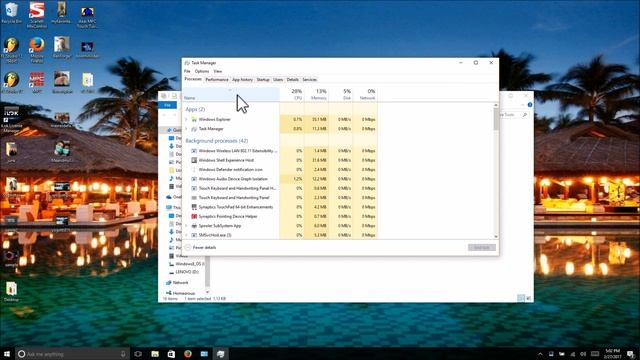The width and height of the screenshot is (640, 360).
Task: Click the Synaptics Pointing Device Helper icon
Action: [194, 216]
